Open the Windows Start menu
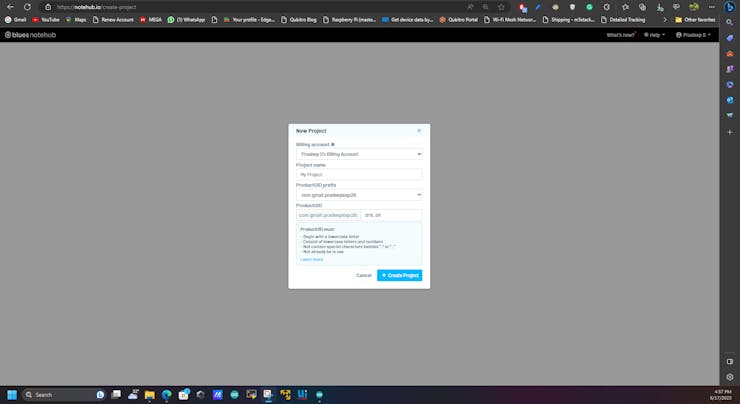The height and width of the screenshot is (404, 740). point(12,395)
